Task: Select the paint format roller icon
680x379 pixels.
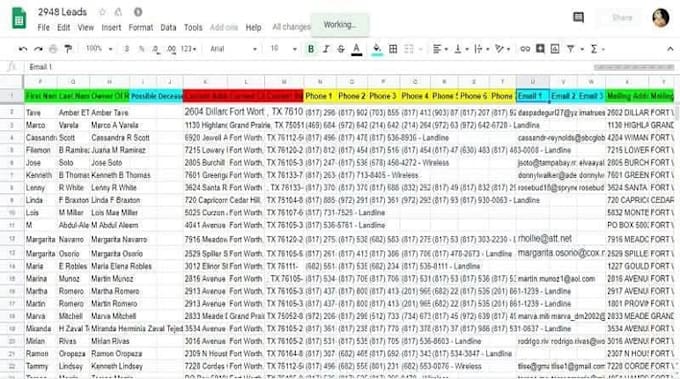Action: coord(68,49)
